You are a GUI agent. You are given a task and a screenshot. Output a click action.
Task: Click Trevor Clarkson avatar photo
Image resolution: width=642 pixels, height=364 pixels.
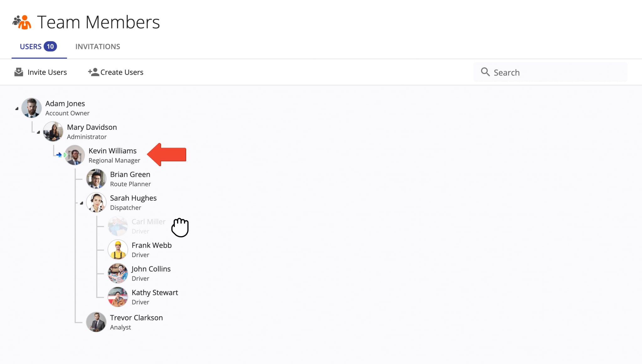tap(96, 322)
